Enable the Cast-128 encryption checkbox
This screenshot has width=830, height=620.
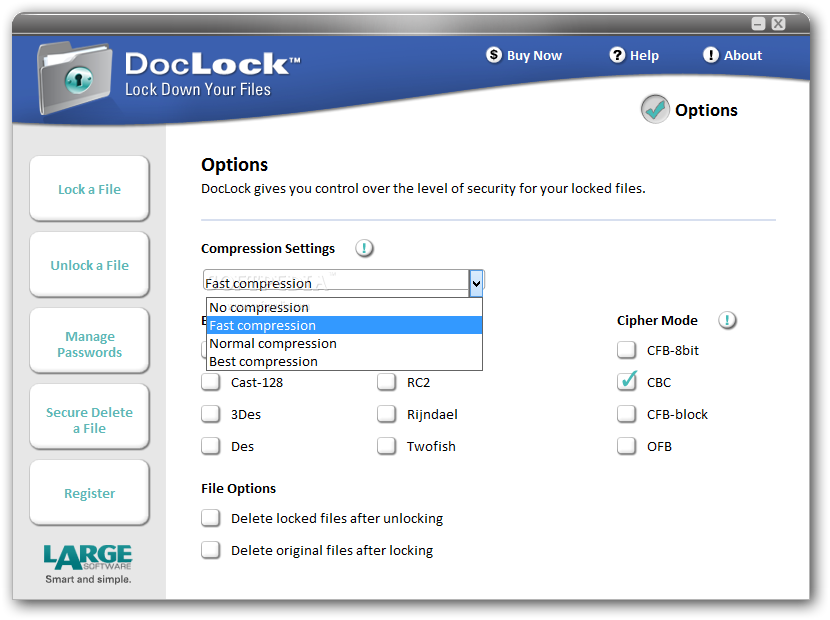click(211, 382)
